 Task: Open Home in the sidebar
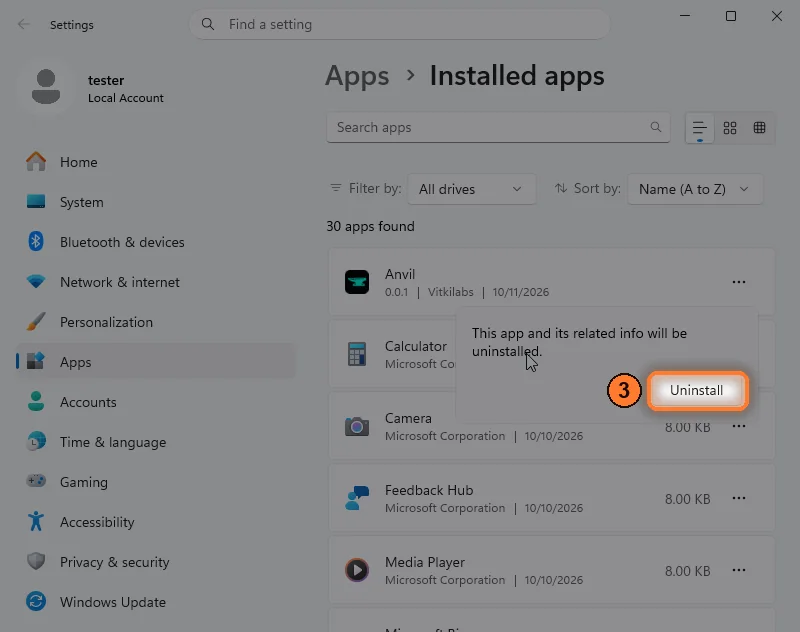pyautogui.click(x=156, y=162)
